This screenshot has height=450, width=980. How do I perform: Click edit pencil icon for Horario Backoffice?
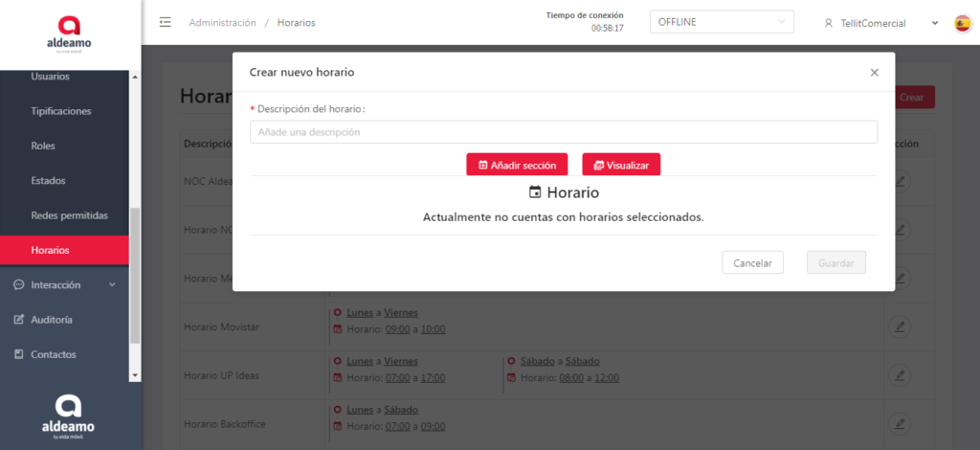point(899,423)
